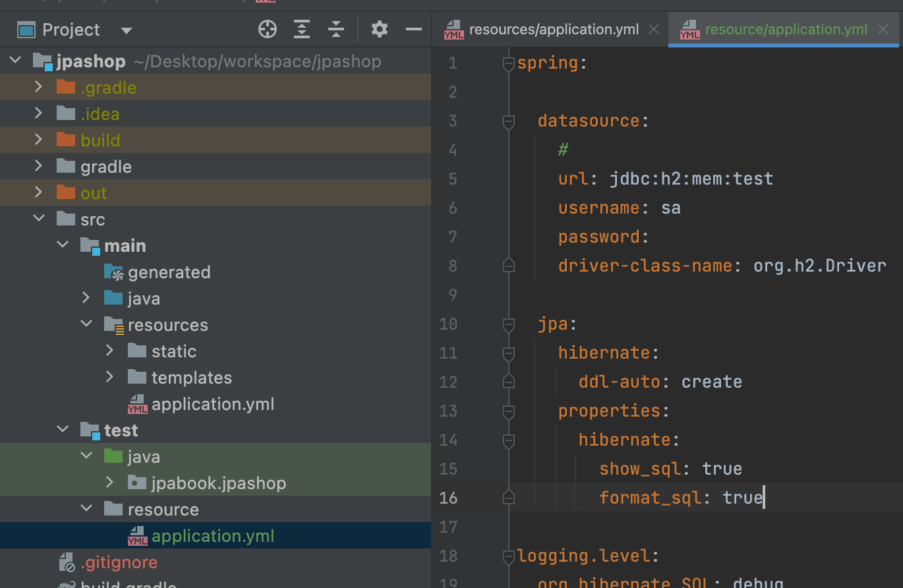This screenshot has width=903, height=588.
Task: Expand the .gradle folder
Action: pyautogui.click(x=38, y=87)
